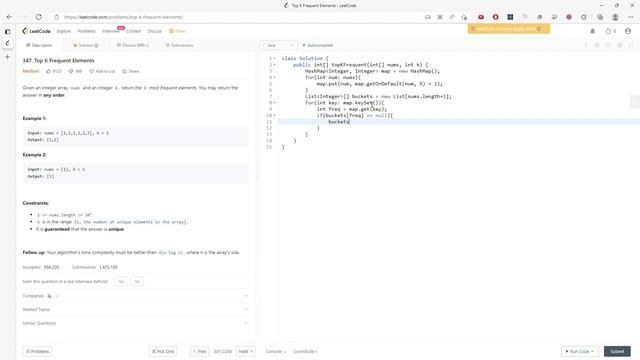Click the favorites star icon in address bar

click(464, 17)
